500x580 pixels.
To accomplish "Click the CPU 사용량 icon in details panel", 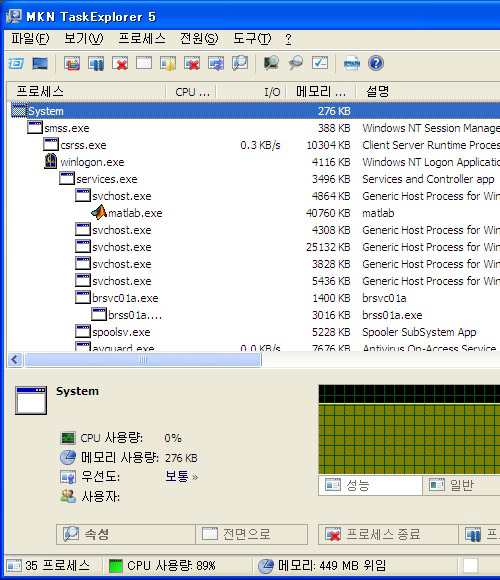I will point(68,438).
